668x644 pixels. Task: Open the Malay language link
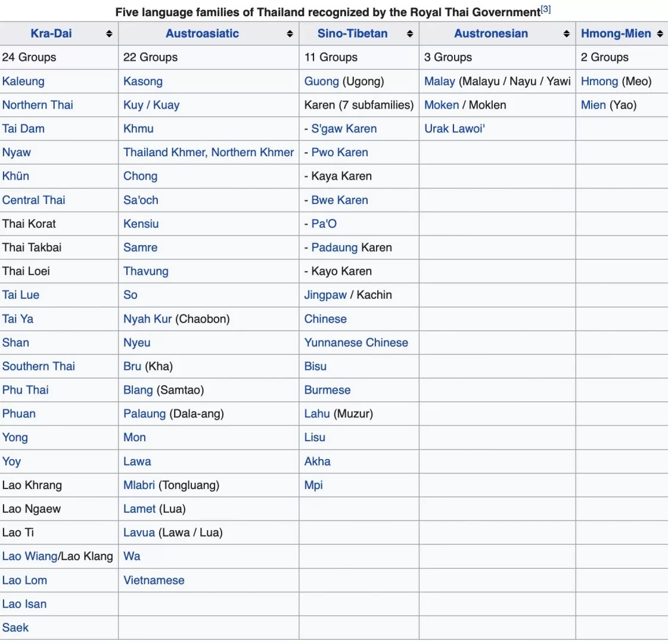[440, 82]
